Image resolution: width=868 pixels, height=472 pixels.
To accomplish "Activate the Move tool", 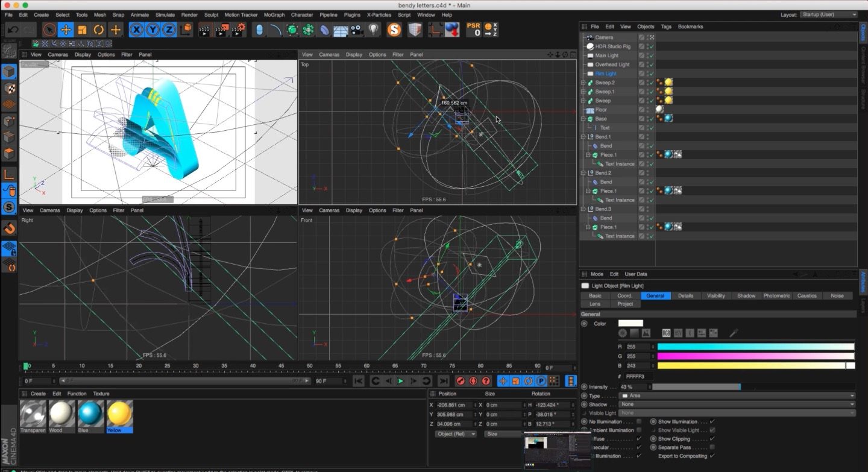I will tap(66, 30).
